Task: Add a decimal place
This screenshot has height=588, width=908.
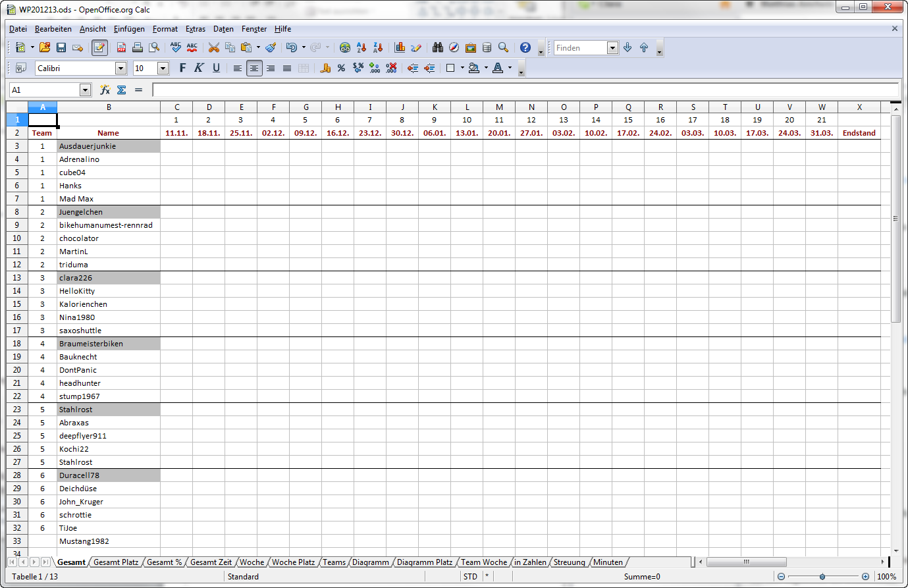Action: tap(375, 68)
